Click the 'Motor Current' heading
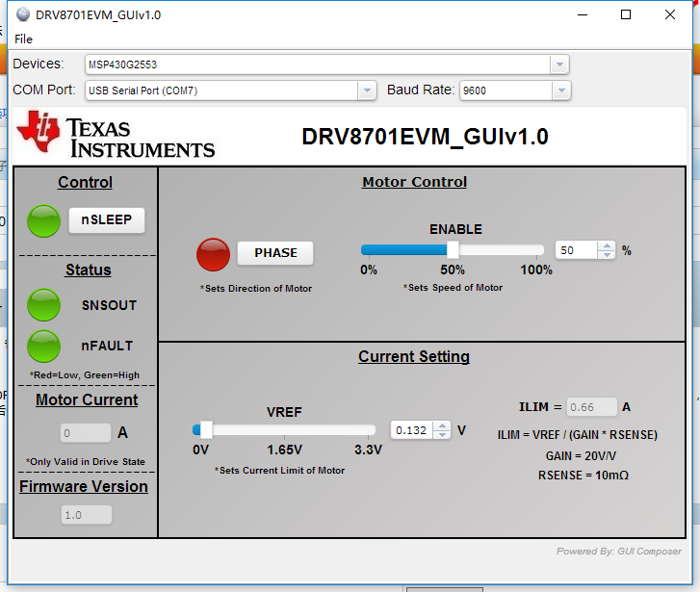Screen dimensions: 700x592 87,400
